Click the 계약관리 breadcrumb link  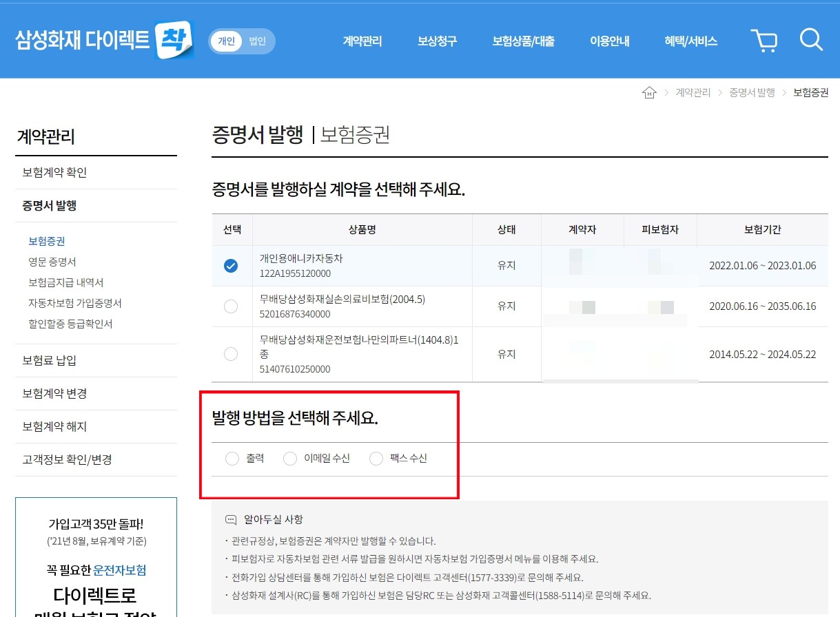[693, 92]
